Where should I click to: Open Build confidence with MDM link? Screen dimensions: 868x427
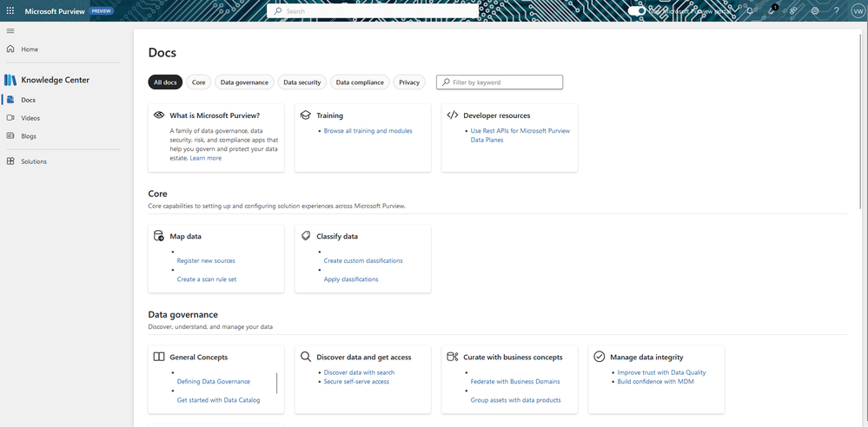655,382
